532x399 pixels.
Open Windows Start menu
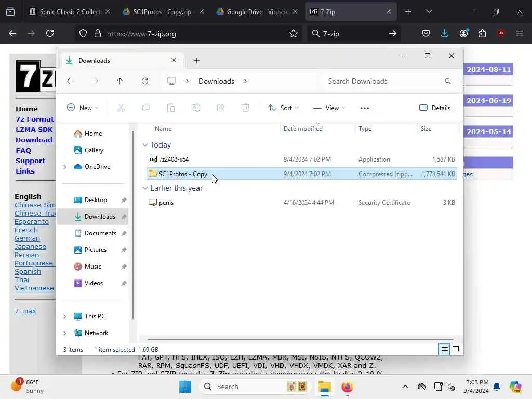(185, 387)
